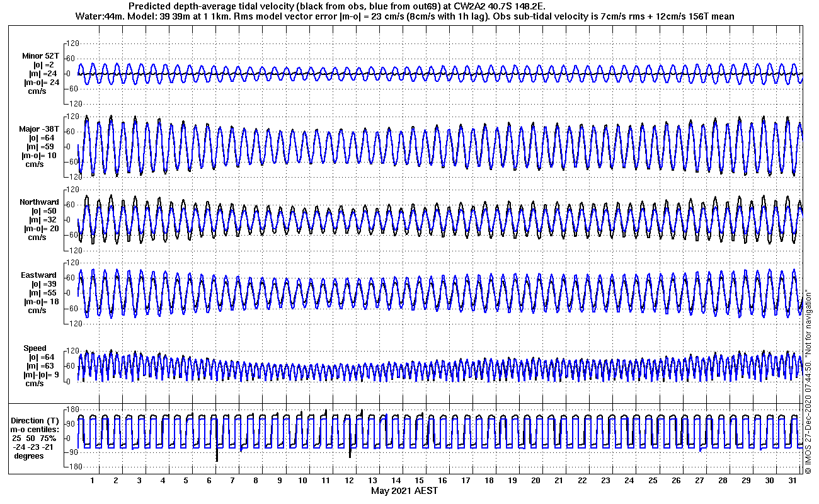
Task: Select the day 26 date axis label
Action: point(676,481)
